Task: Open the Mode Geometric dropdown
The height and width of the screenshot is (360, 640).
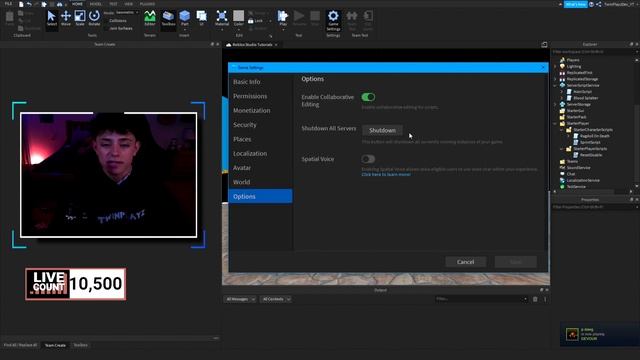Action: (127, 13)
